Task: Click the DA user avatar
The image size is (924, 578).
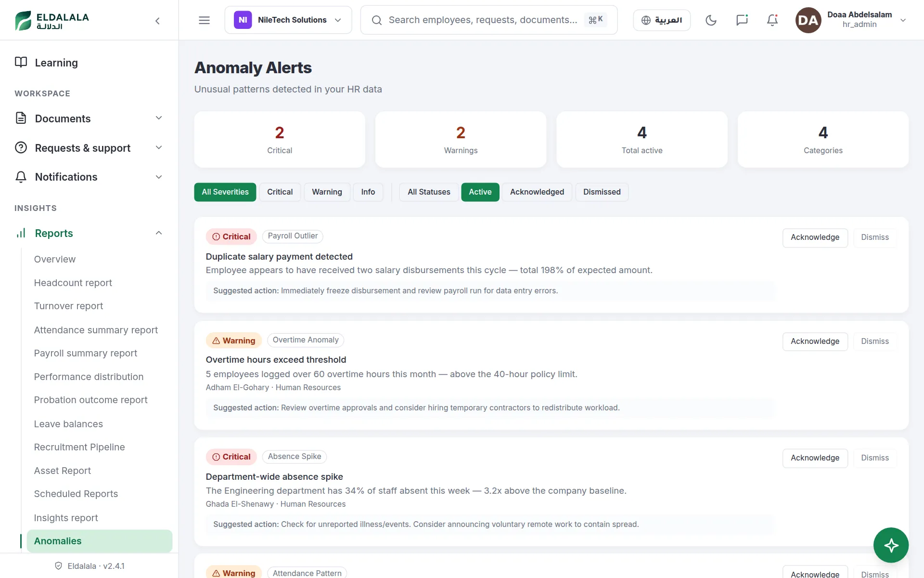Action: [x=808, y=20]
